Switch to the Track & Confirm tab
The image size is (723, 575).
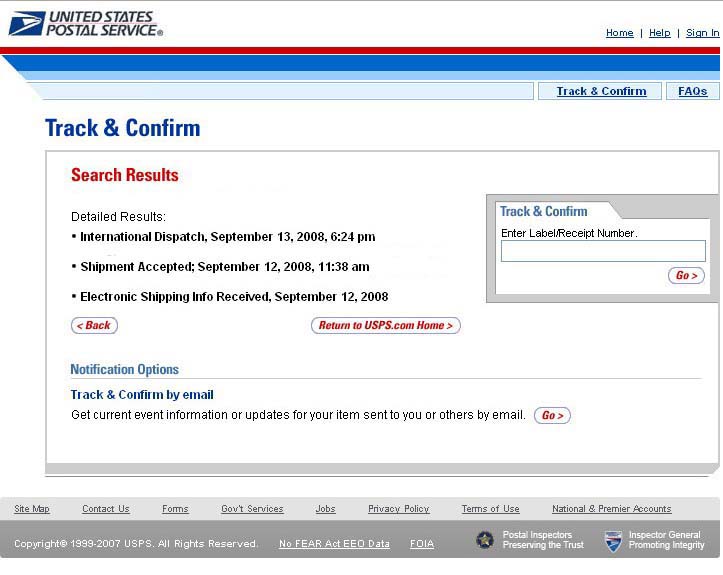tap(601, 91)
